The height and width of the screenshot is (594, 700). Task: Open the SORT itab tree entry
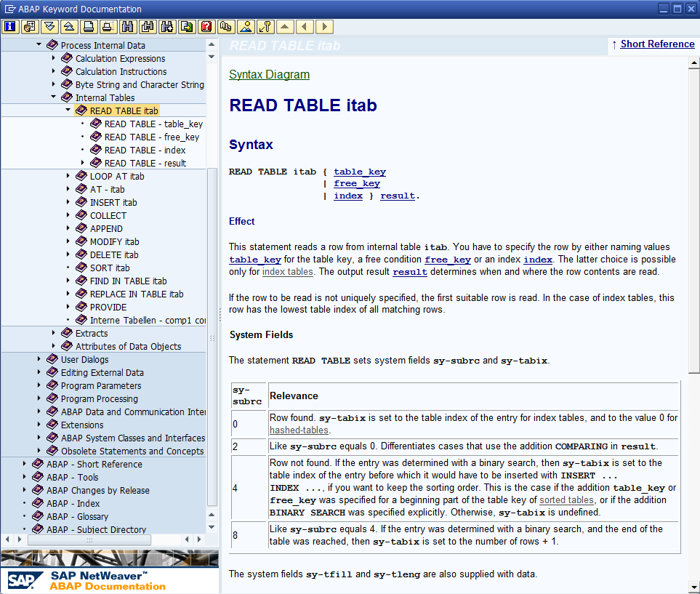110,268
